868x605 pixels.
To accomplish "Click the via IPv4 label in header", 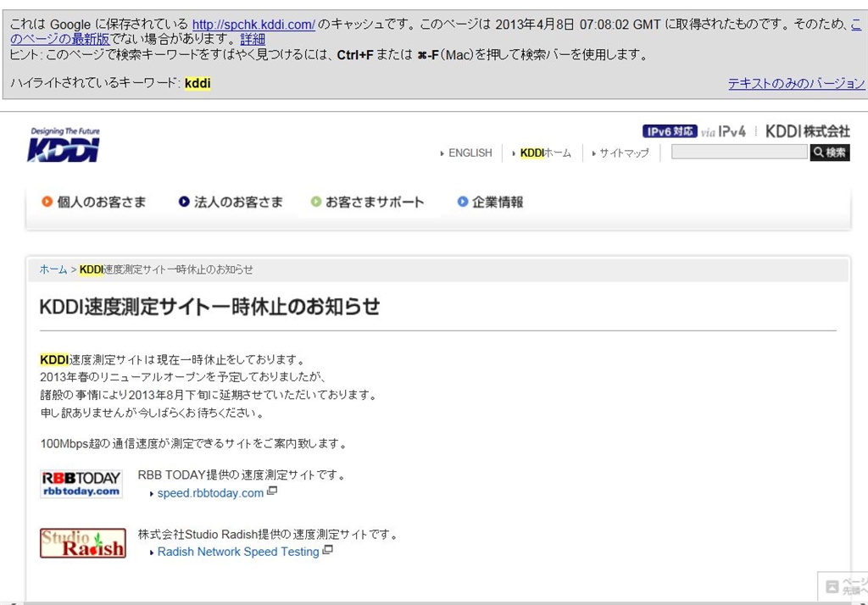I will click(723, 131).
